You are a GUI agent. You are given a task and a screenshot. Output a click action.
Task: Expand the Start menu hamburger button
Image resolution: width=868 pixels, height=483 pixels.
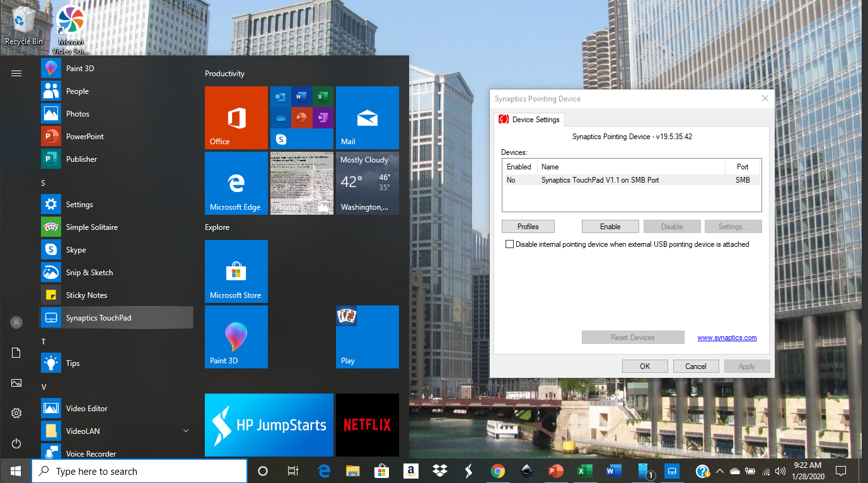coord(16,73)
